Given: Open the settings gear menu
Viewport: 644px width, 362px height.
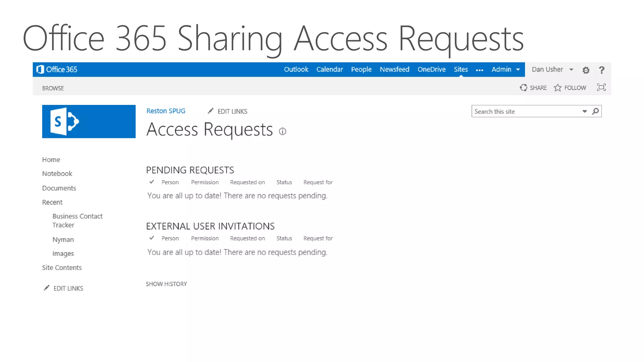Looking at the screenshot, I should (586, 70).
